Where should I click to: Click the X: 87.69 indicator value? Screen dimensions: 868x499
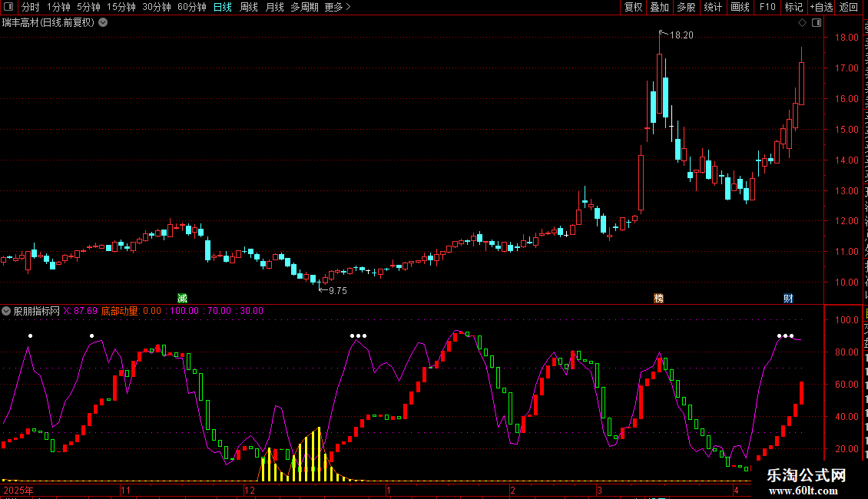(x=80, y=311)
